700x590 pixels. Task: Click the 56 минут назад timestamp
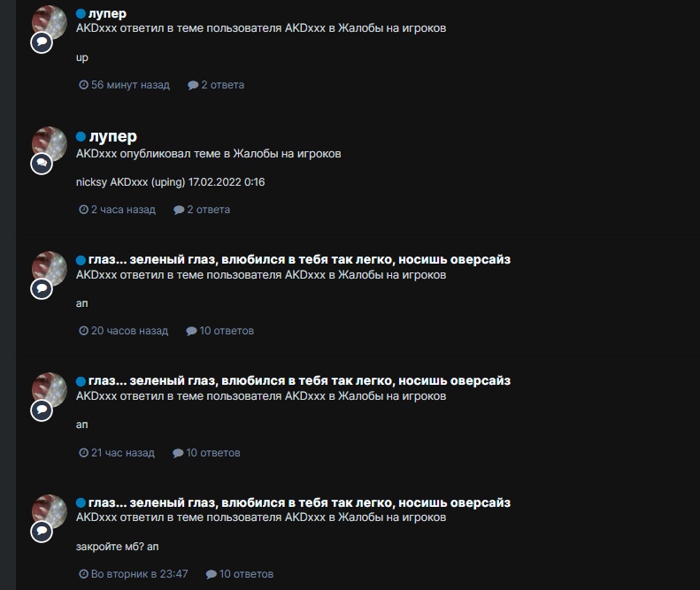pos(130,85)
